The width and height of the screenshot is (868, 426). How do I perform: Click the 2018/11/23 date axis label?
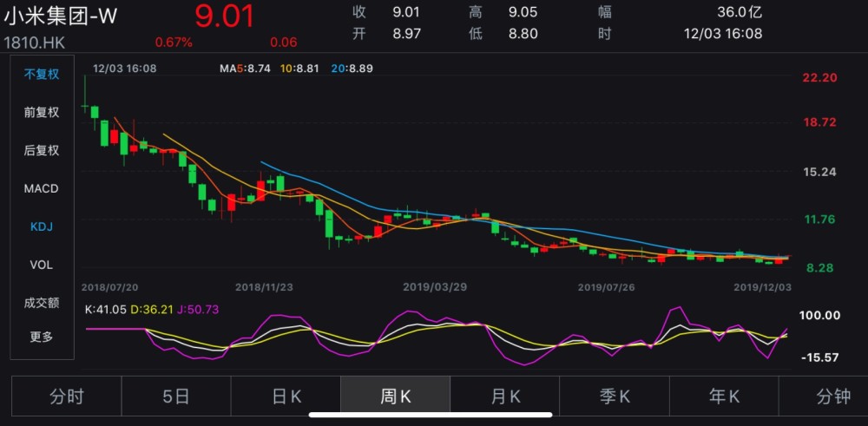coord(264,287)
